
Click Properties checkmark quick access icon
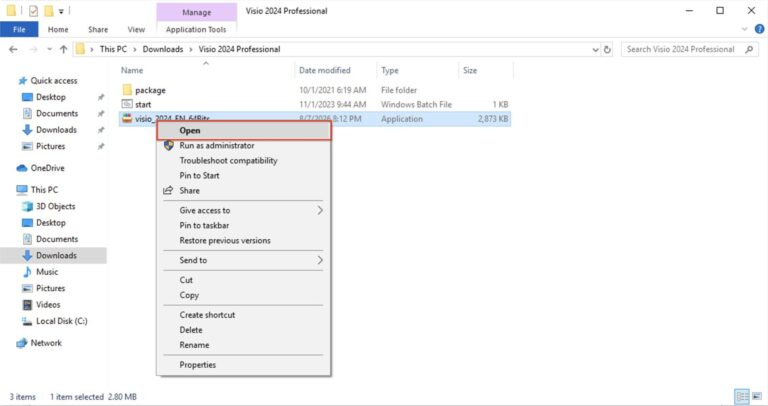click(33, 10)
